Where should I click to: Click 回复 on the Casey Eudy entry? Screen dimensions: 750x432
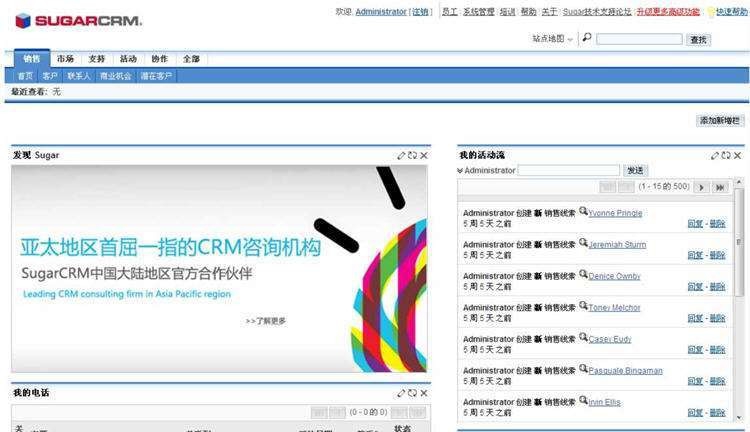pyautogui.click(x=695, y=350)
